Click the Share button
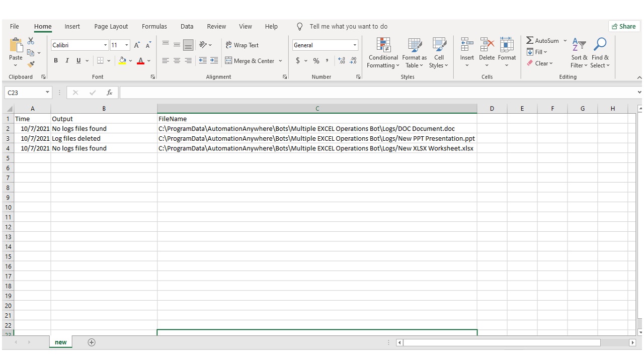The image size is (644, 362). (624, 27)
